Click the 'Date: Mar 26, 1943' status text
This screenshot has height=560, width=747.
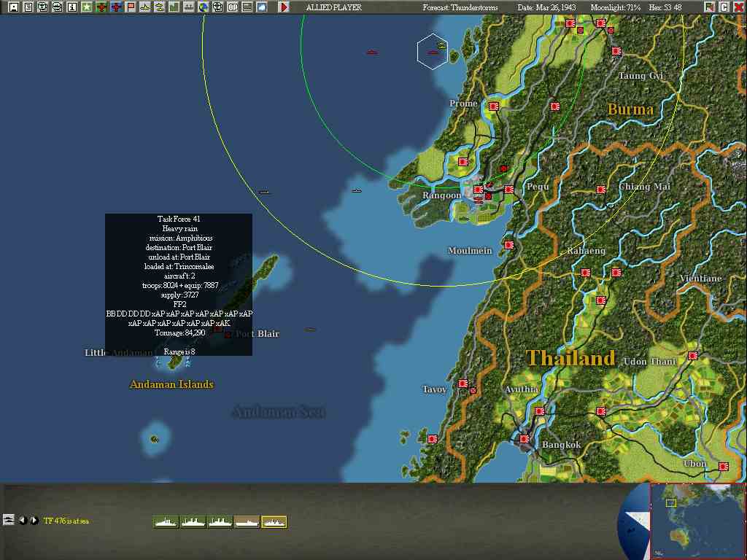[x=546, y=7]
